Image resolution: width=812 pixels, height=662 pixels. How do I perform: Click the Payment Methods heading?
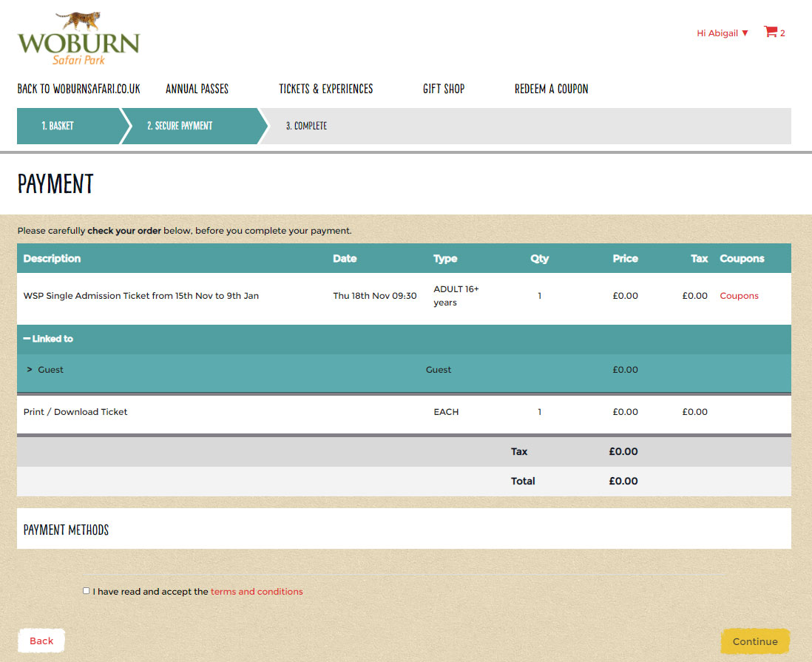[66, 530]
